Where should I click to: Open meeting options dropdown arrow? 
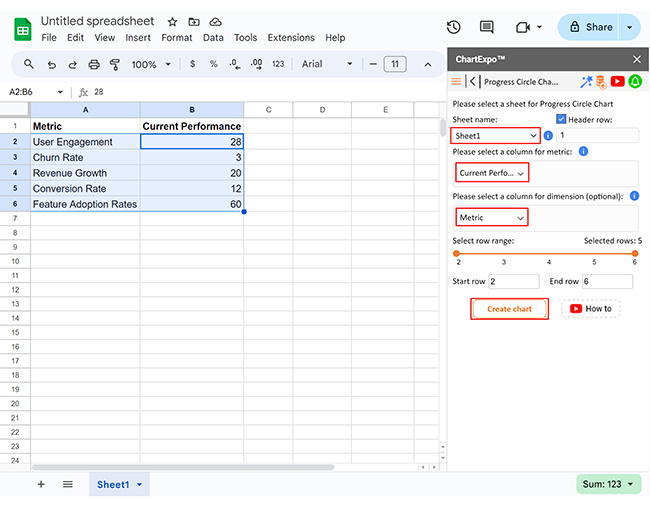(539, 27)
